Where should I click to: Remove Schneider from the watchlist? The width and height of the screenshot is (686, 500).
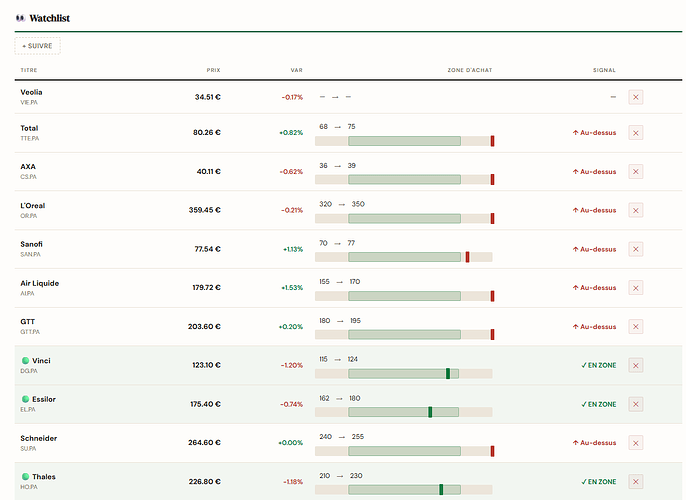tap(636, 443)
